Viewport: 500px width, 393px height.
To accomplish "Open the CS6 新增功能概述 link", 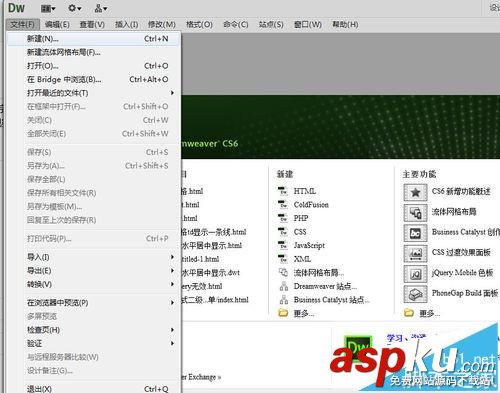I will pos(461,191).
